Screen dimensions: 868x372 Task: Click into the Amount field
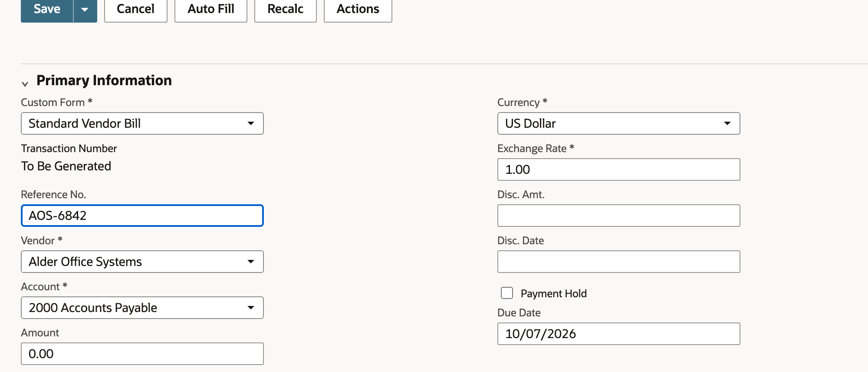(142, 354)
